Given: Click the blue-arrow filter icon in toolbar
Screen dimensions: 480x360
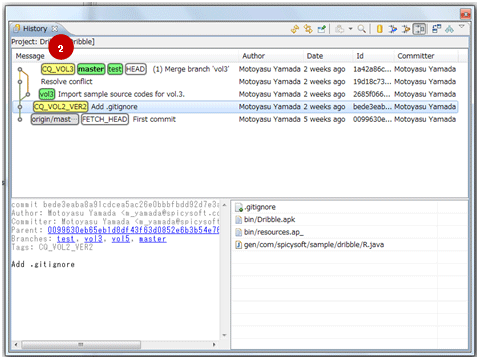Looking at the screenshot, I should click(x=393, y=29).
